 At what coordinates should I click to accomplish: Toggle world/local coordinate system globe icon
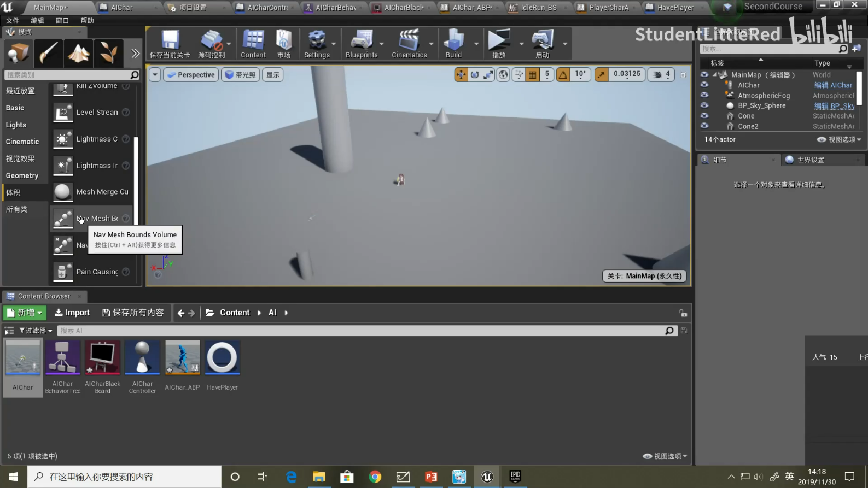click(503, 75)
